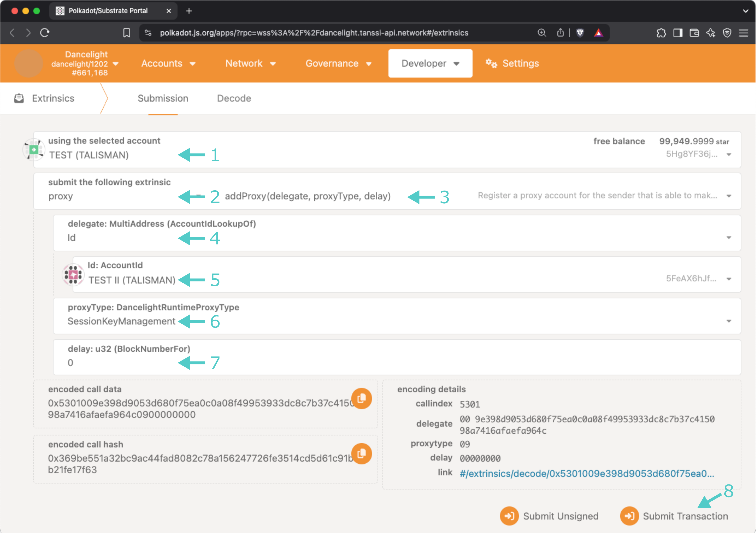Reload the page
The image size is (756, 533).
pos(45,33)
